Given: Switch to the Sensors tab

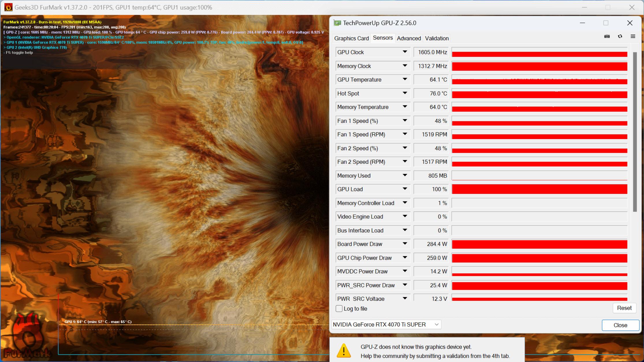Looking at the screenshot, I should (382, 38).
